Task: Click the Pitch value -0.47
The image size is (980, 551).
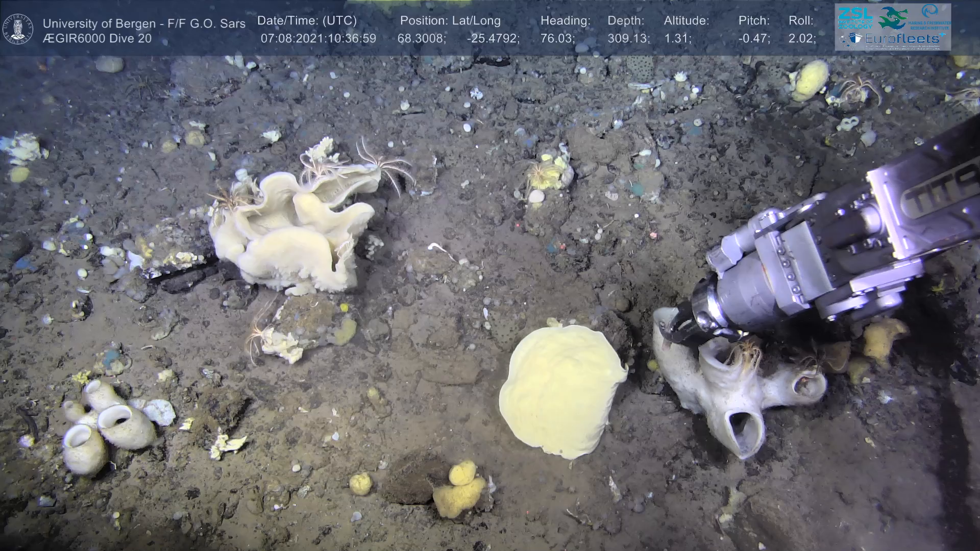Action: 754,39
